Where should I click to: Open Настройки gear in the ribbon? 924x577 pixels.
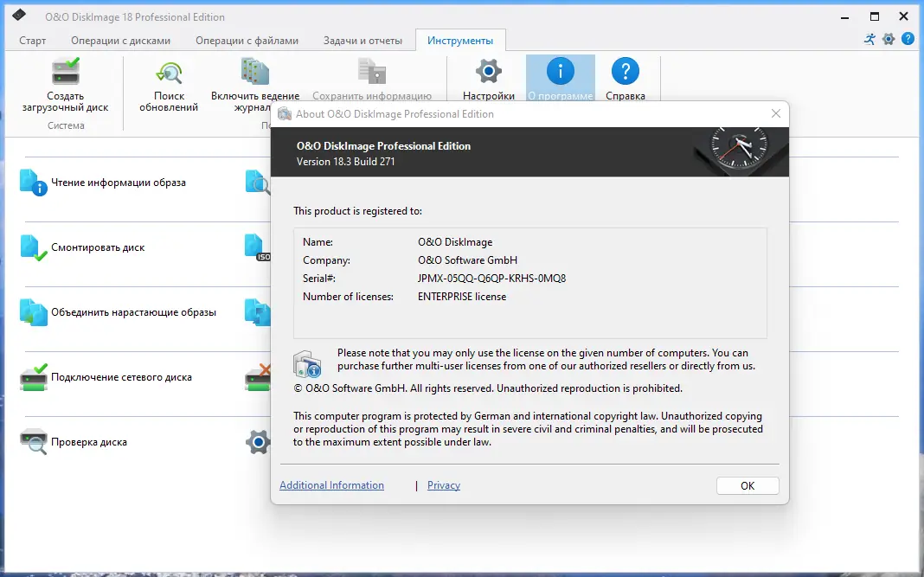[489, 71]
